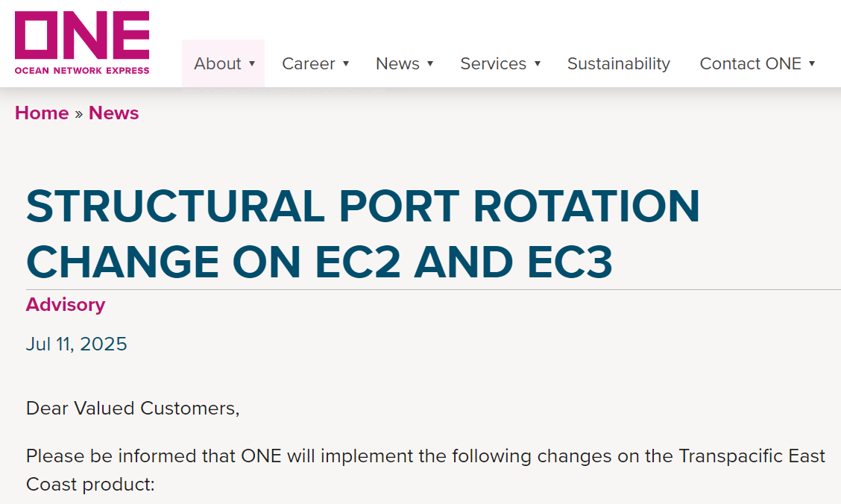Image resolution: width=841 pixels, height=504 pixels.
Task: Click the News breadcrumb link
Action: [x=113, y=113]
